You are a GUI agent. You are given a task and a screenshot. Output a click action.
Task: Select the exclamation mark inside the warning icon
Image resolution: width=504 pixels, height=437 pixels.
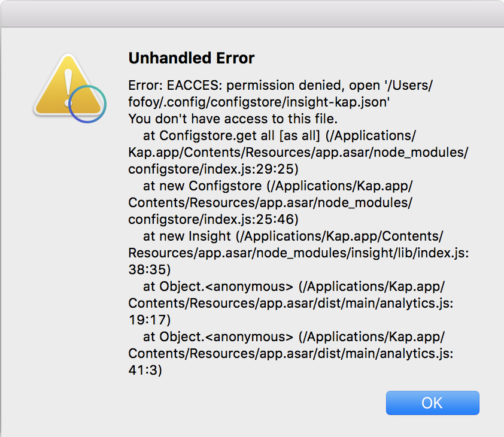(69, 84)
